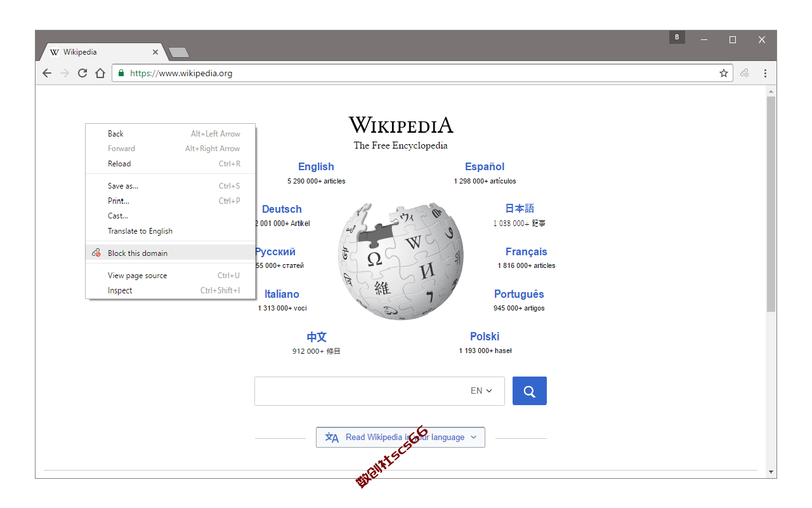
Task: Click the profile B badge
Action: coord(677,37)
